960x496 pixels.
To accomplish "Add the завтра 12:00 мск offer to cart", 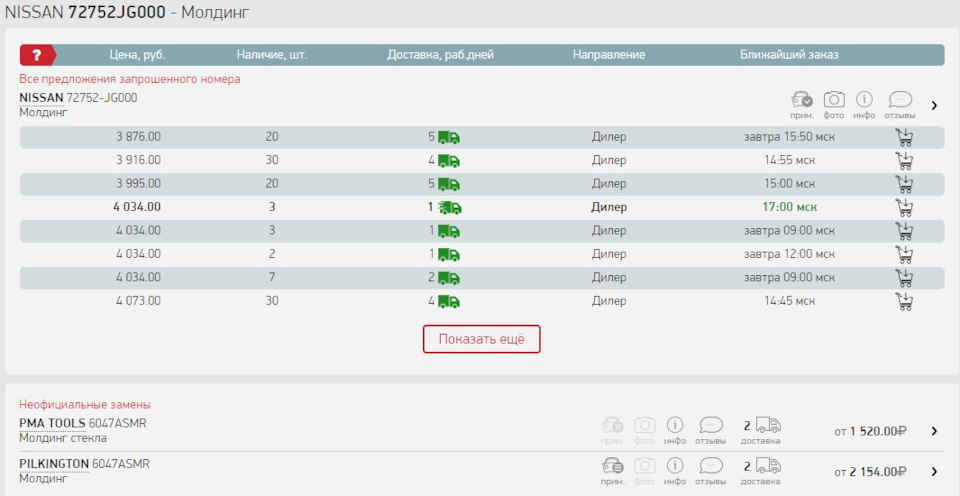I will tap(904, 254).
